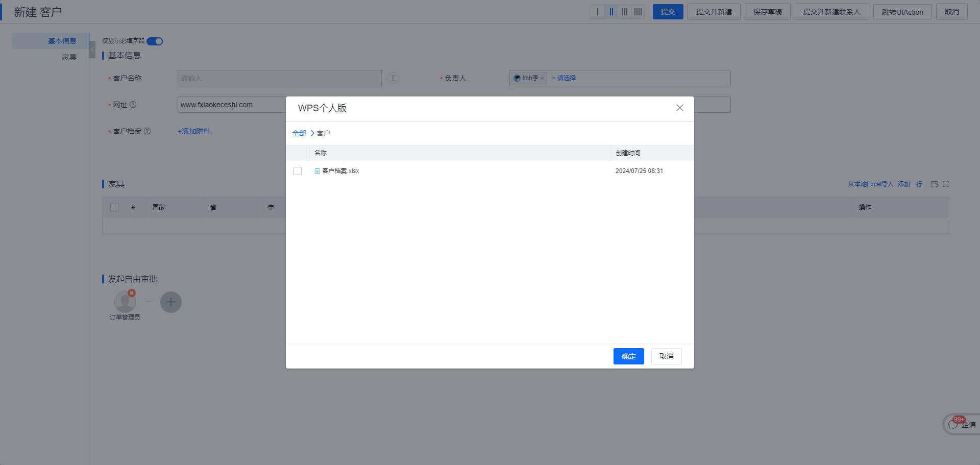Image resolution: width=980 pixels, height=465 pixels.
Task: Switch to the 基本信息 section tab
Action: click(62, 41)
